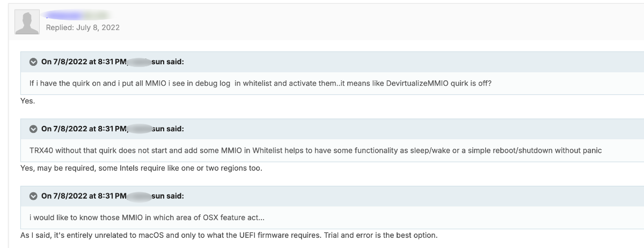This screenshot has width=644, height=248.
Task: Click the chevron icon on the truncated OSX feature quote
Action: point(33,196)
